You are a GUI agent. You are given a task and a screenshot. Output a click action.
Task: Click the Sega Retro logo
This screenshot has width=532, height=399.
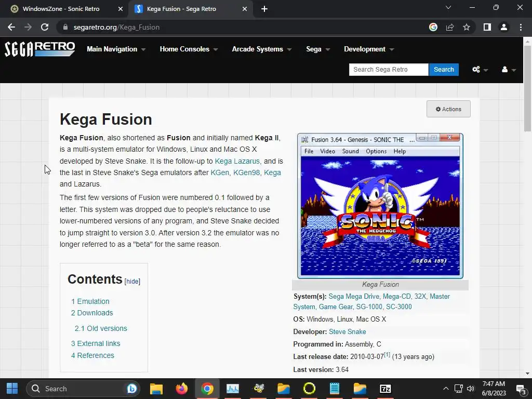(x=39, y=49)
